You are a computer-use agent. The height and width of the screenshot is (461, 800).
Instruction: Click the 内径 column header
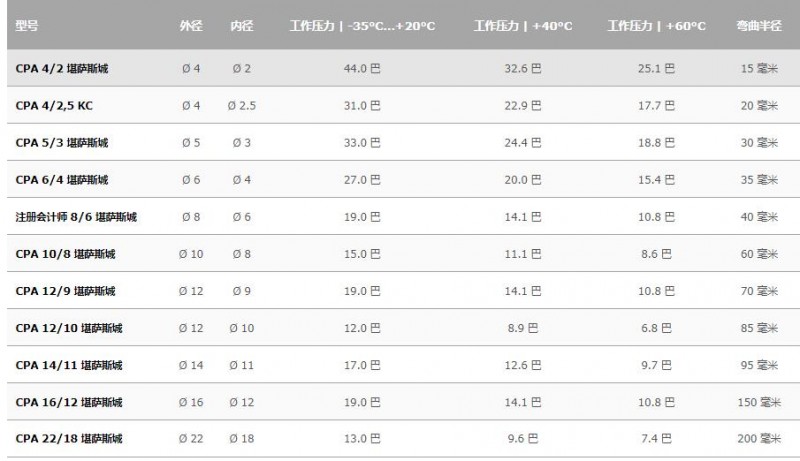(241, 25)
